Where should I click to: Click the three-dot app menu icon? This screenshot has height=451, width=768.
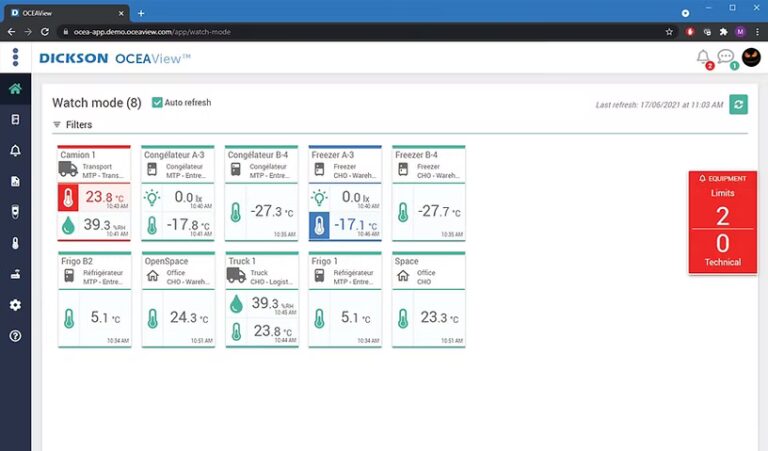click(x=15, y=57)
